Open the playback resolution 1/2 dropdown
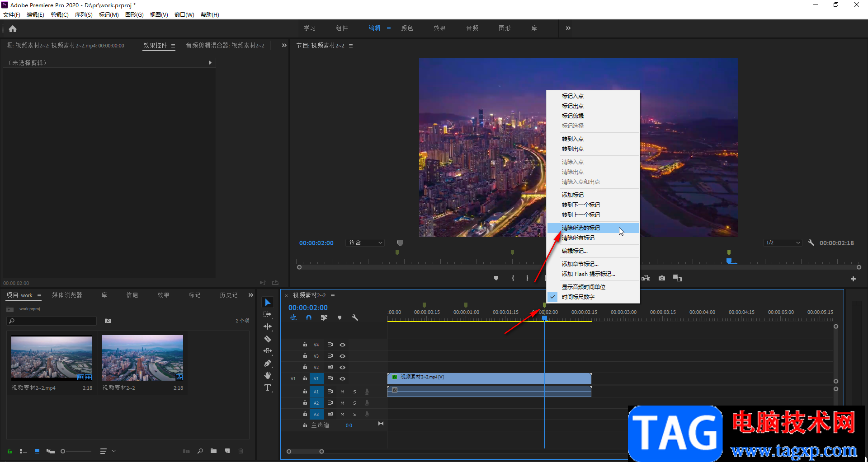Image resolution: width=868 pixels, height=462 pixels. tap(783, 243)
